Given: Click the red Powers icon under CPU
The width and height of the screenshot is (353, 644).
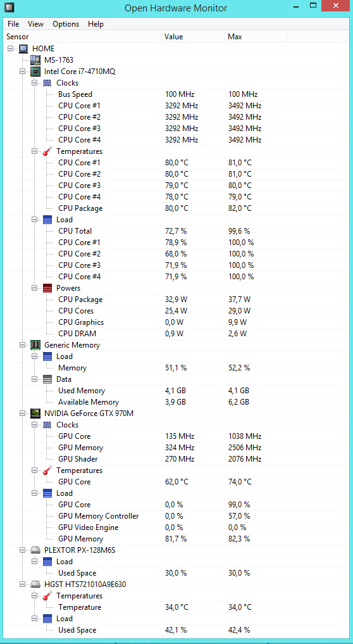Looking at the screenshot, I should pyautogui.click(x=47, y=288).
